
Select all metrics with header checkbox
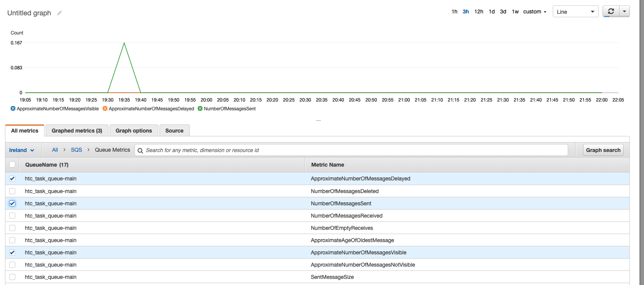coord(12,165)
